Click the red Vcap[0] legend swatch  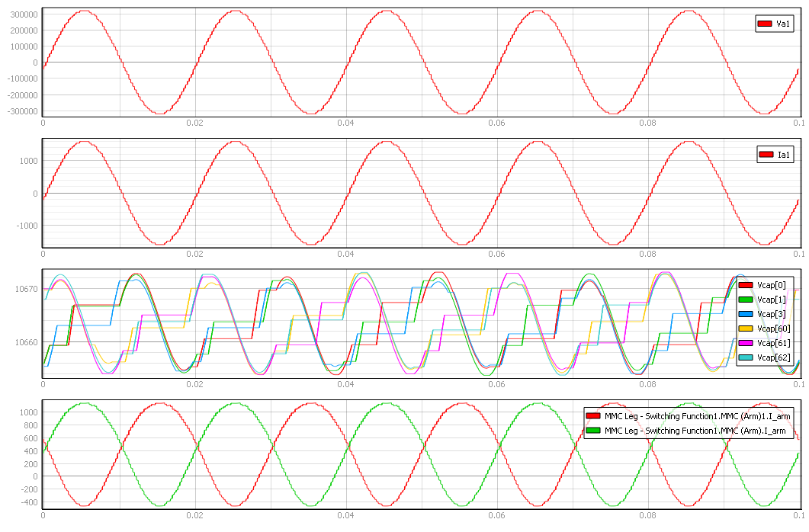[x=746, y=285]
